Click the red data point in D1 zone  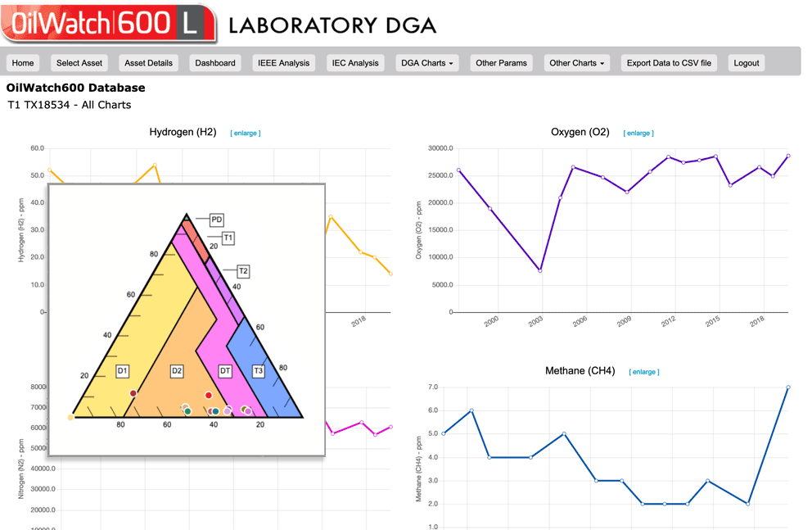pos(133,394)
